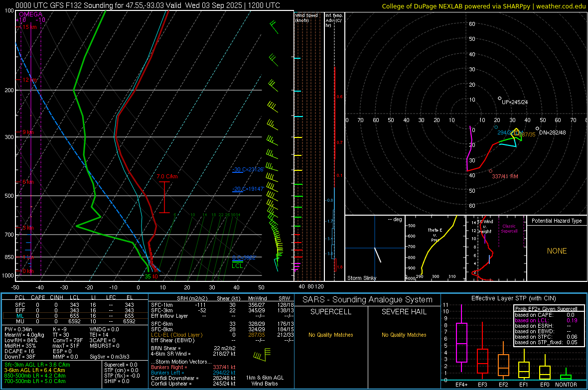Click the orange 'LCL-EL (Cloud Layer)' row
This screenshot has height=390, width=588.
point(222,335)
